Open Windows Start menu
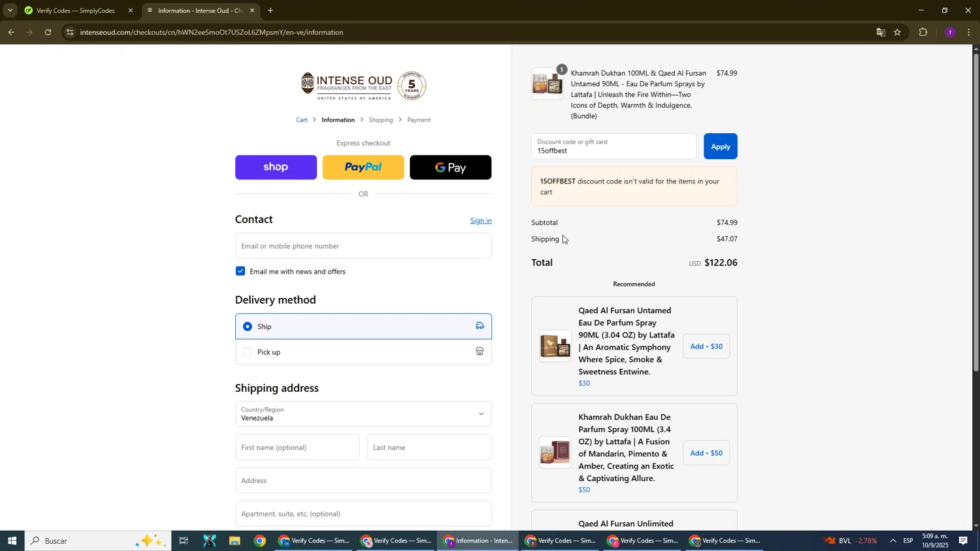The height and width of the screenshot is (551, 980). point(12,541)
